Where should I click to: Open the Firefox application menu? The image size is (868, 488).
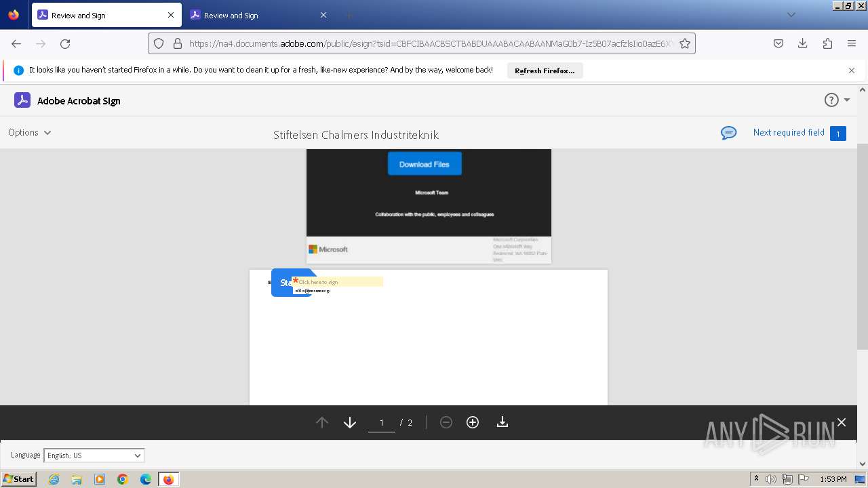click(x=852, y=43)
